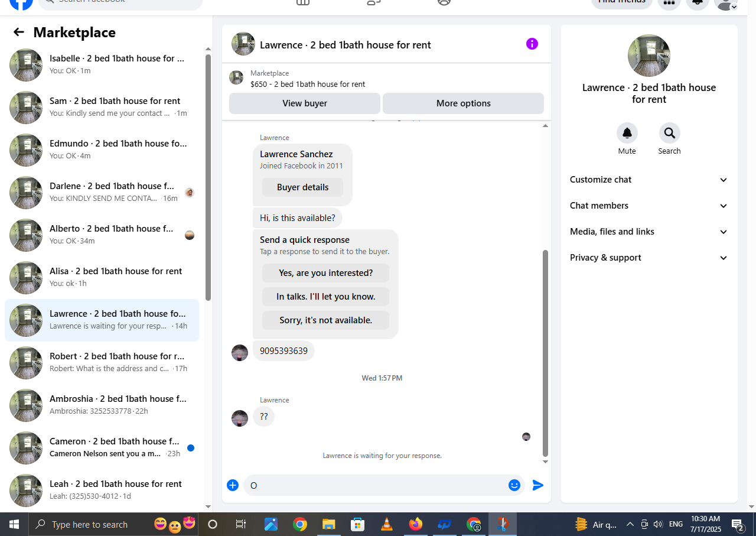Click the large listing photo in right panel
The width and height of the screenshot is (756, 536).
(x=649, y=56)
